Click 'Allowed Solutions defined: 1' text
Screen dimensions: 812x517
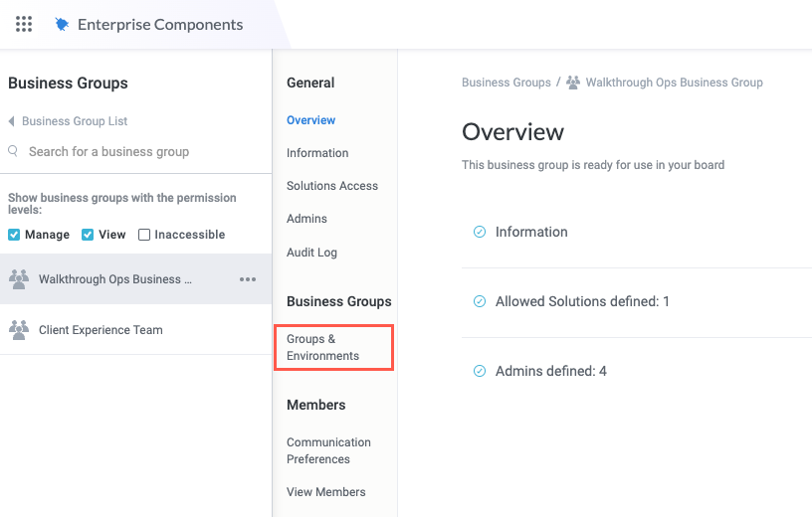point(582,301)
